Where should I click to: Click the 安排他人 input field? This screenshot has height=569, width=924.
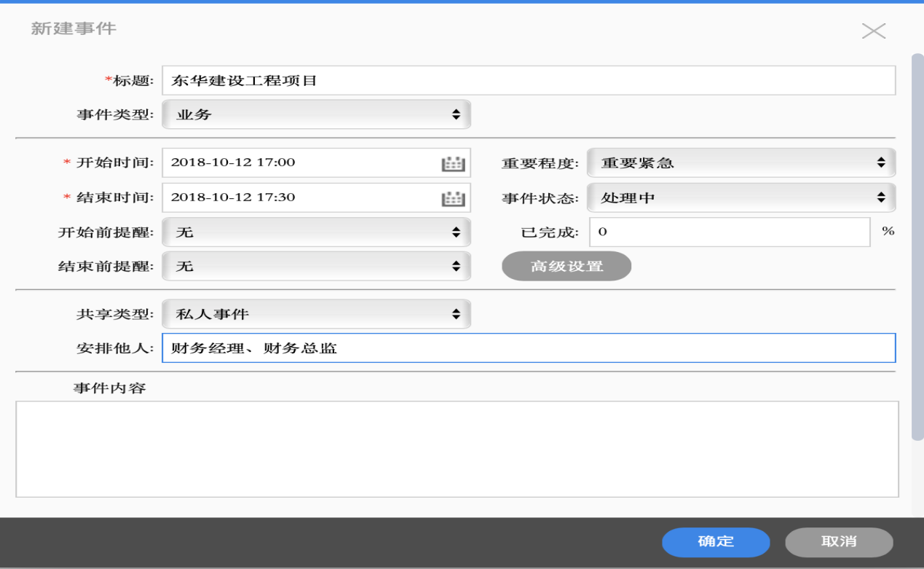click(528, 348)
